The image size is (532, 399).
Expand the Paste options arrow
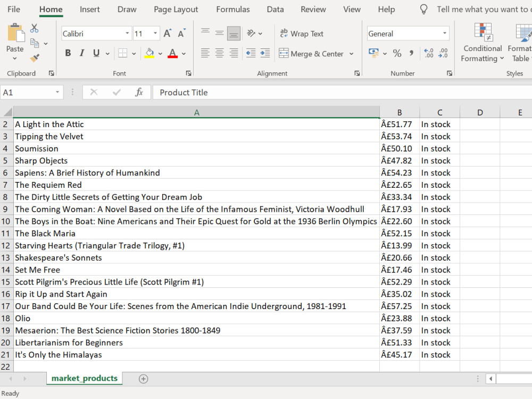tap(14, 59)
